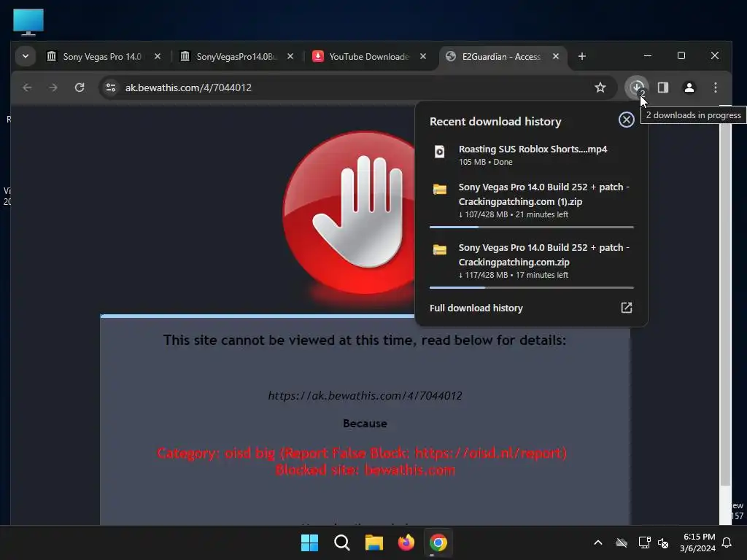This screenshot has width=747, height=560.
Task: Click the address bar URL ak.bewathis.com
Action: (188, 87)
